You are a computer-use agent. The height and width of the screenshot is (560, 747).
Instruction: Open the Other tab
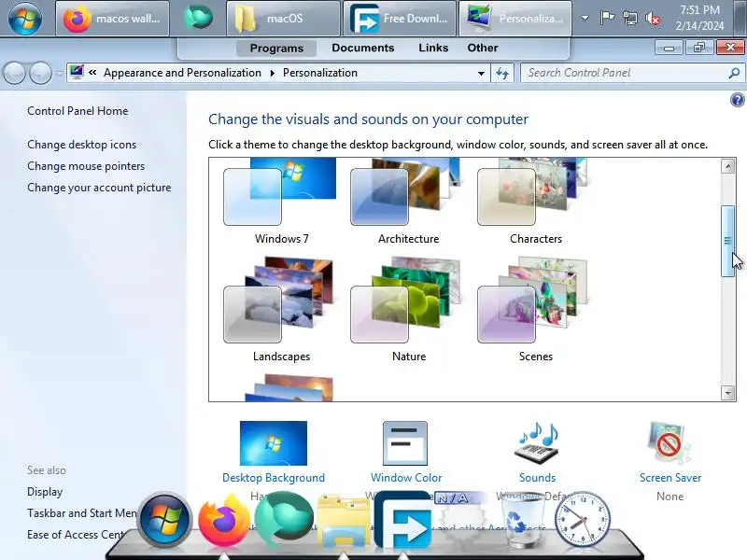483,49
